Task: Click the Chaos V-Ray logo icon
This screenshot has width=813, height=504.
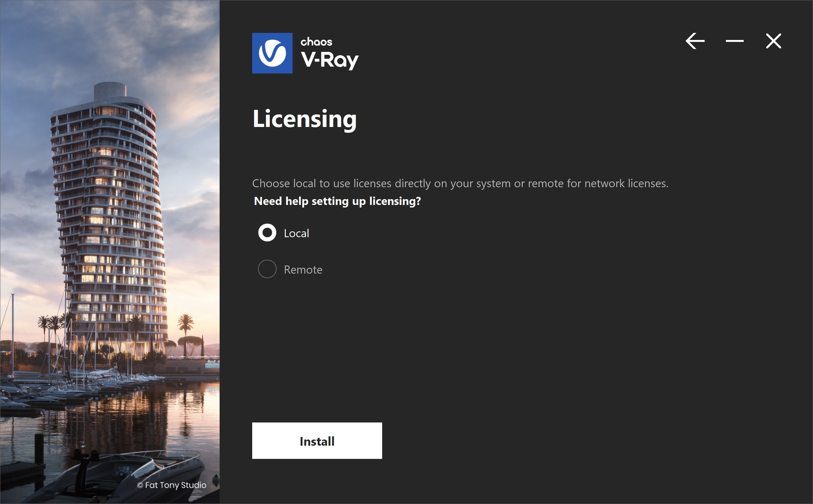Action: 272,53
